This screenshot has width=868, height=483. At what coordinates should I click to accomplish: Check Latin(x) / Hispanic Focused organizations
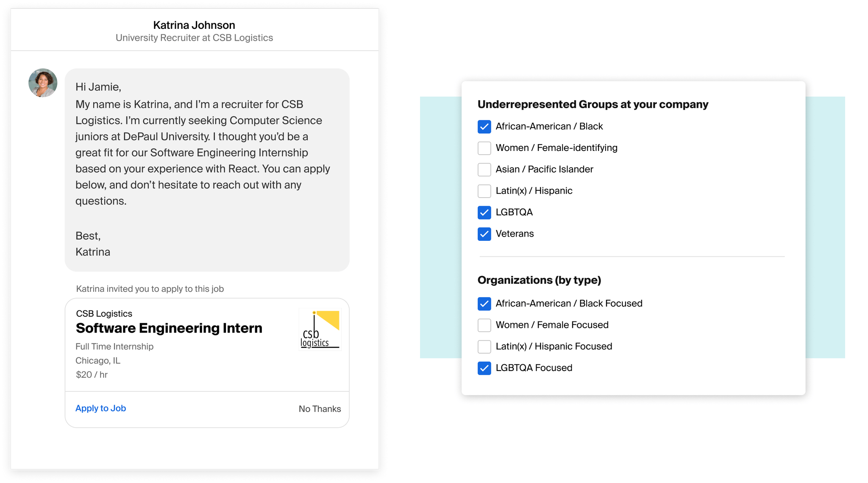pos(484,346)
